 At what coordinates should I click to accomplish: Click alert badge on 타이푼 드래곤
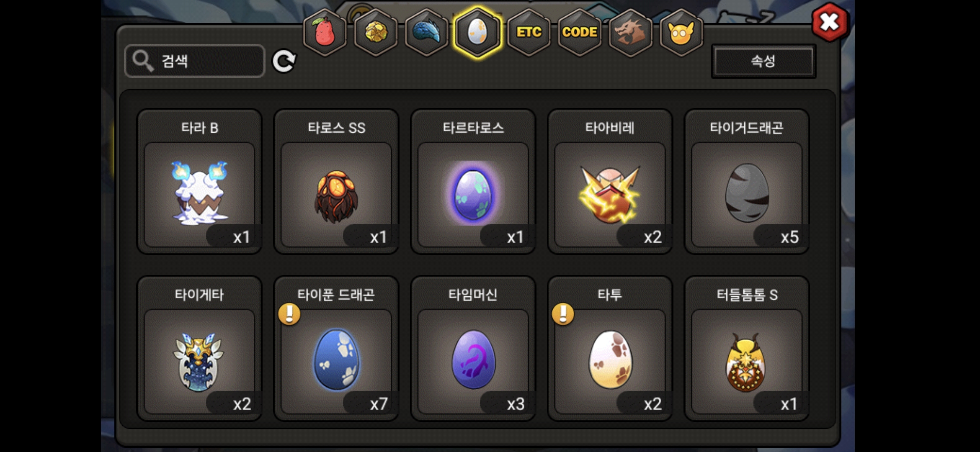[289, 314]
